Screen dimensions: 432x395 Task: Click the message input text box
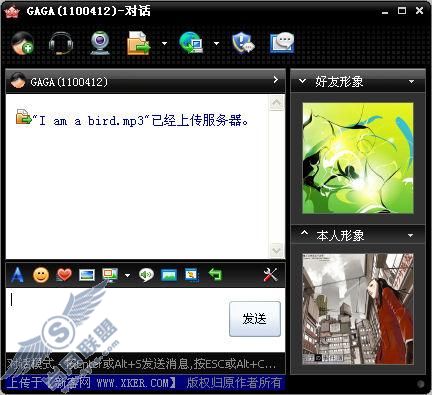(117, 319)
